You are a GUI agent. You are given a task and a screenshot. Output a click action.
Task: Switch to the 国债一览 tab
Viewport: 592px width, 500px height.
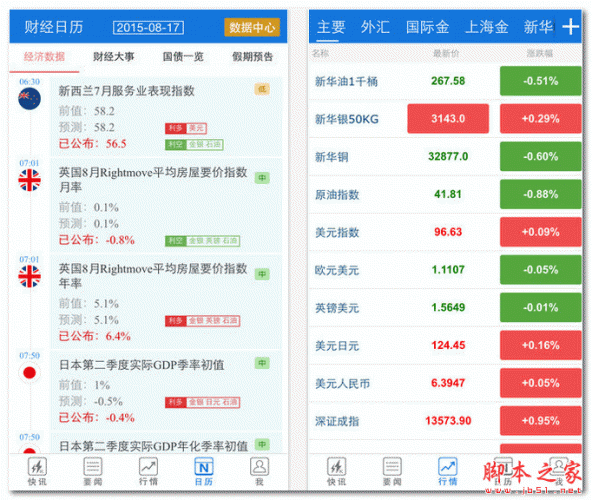[x=183, y=57]
